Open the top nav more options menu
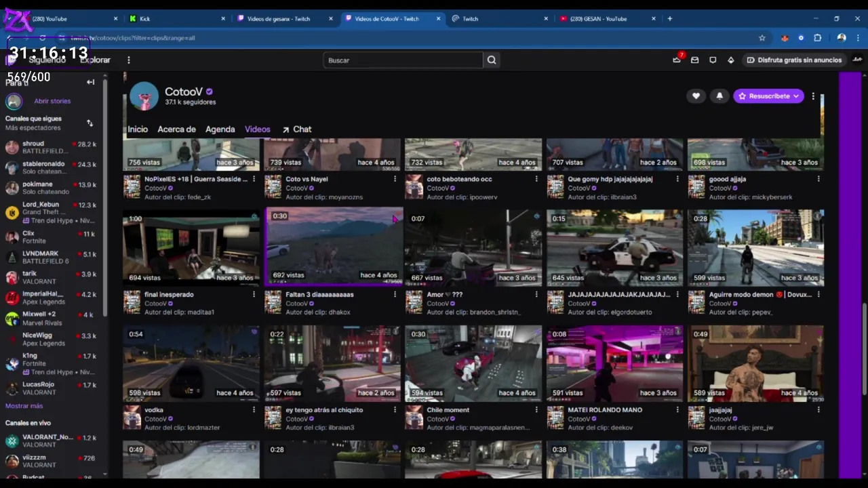The width and height of the screenshot is (868, 488). click(x=128, y=60)
